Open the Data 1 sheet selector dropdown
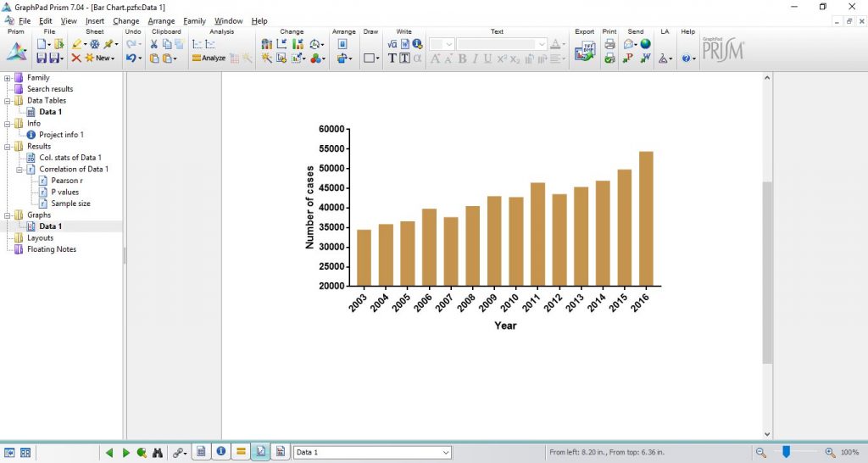 tap(446, 453)
